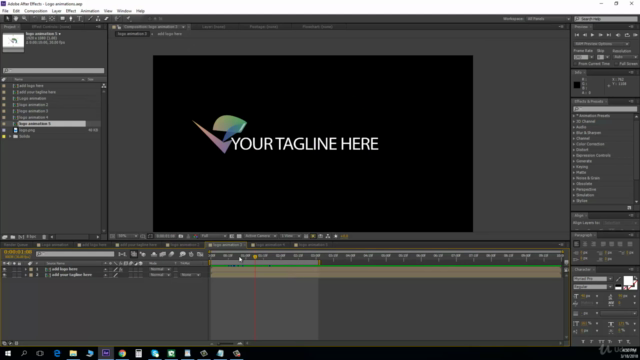Select logo.png in the Project panel
The width and height of the screenshot is (640, 360).
coord(27,130)
